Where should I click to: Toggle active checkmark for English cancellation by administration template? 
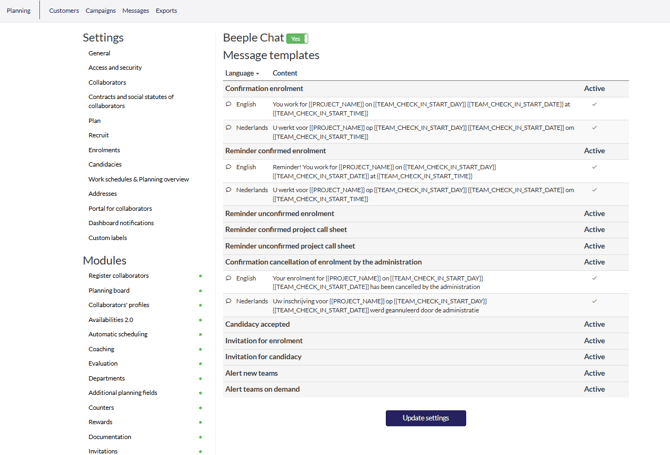[594, 278]
